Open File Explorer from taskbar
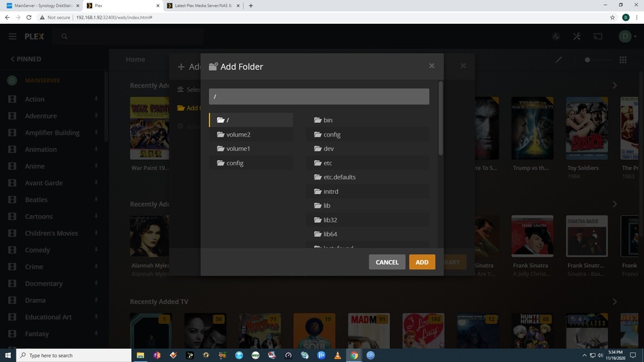644x362 pixels. pyautogui.click(x=141, y=355)
